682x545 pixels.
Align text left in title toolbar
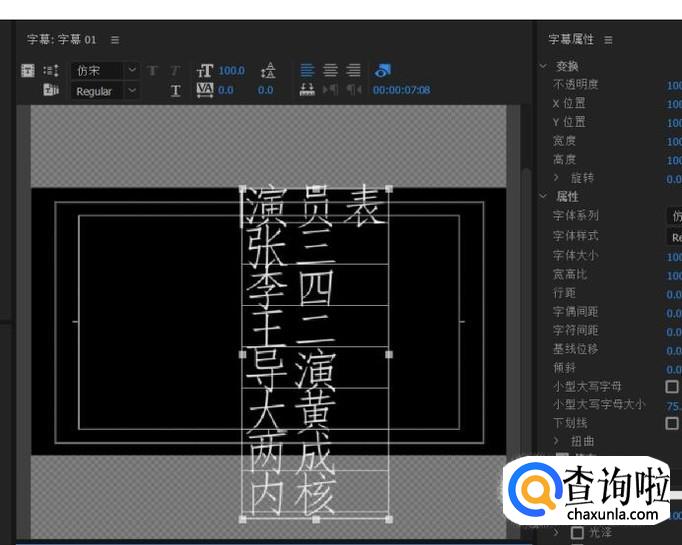click(308, 70)
